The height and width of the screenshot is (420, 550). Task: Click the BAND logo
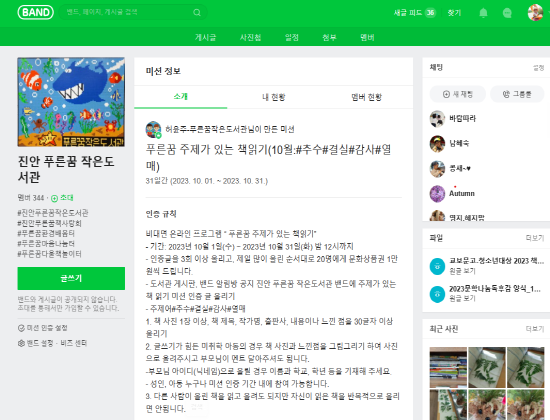36,12
